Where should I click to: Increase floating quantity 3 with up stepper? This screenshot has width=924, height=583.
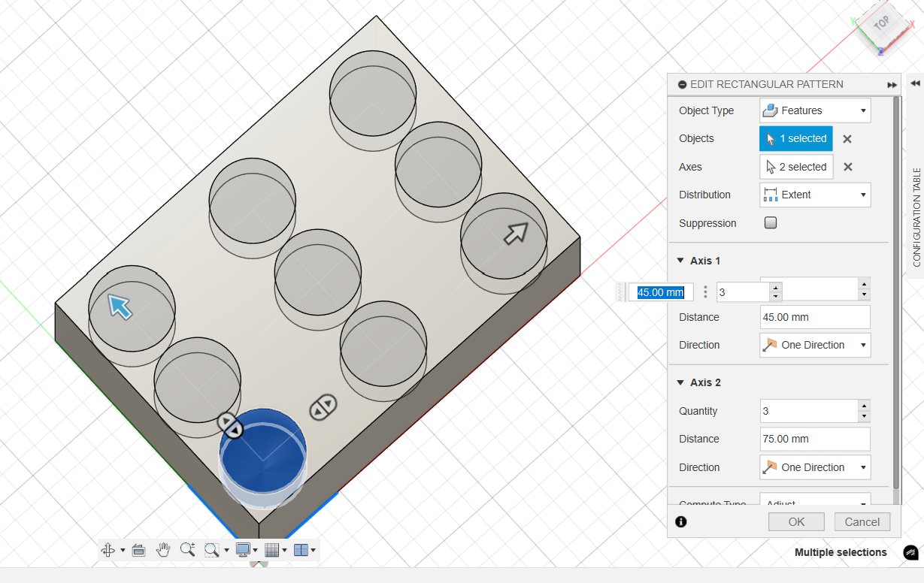click(x=776, y=287)
